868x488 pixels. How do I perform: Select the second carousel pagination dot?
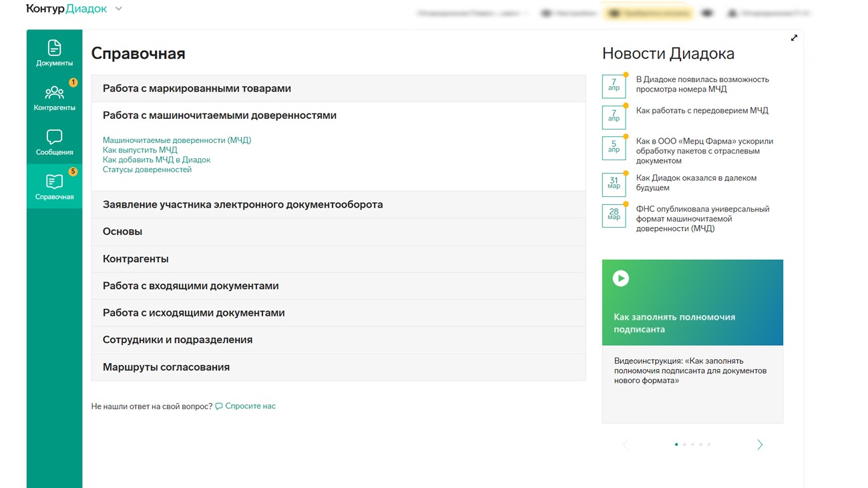coord(684,445)
